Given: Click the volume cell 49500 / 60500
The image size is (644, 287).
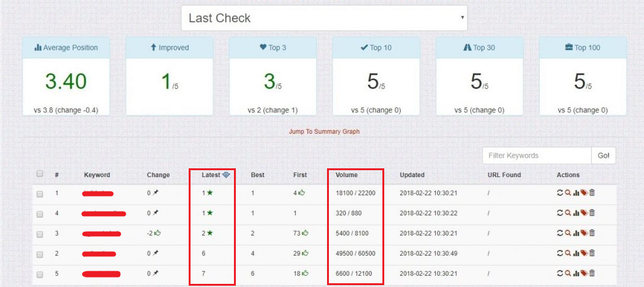Looking at the screenshot, I should [355, 253].
